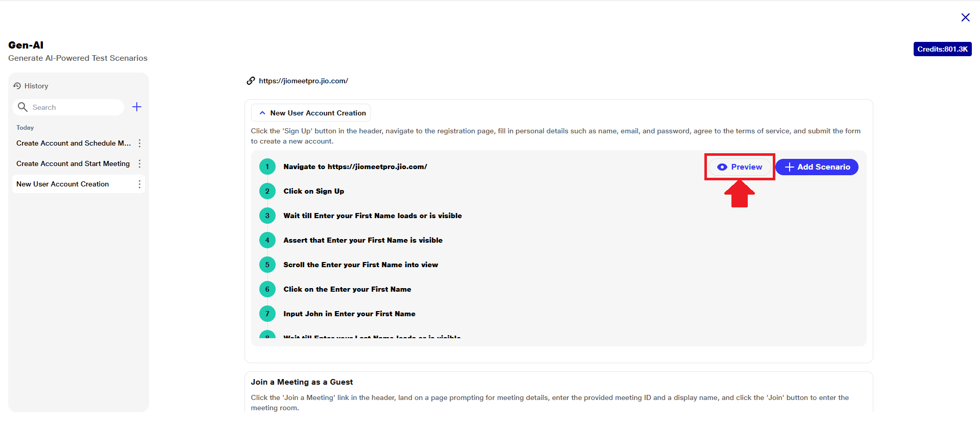Select Create Account and Start Meeting history item

(x=73, y=164)
